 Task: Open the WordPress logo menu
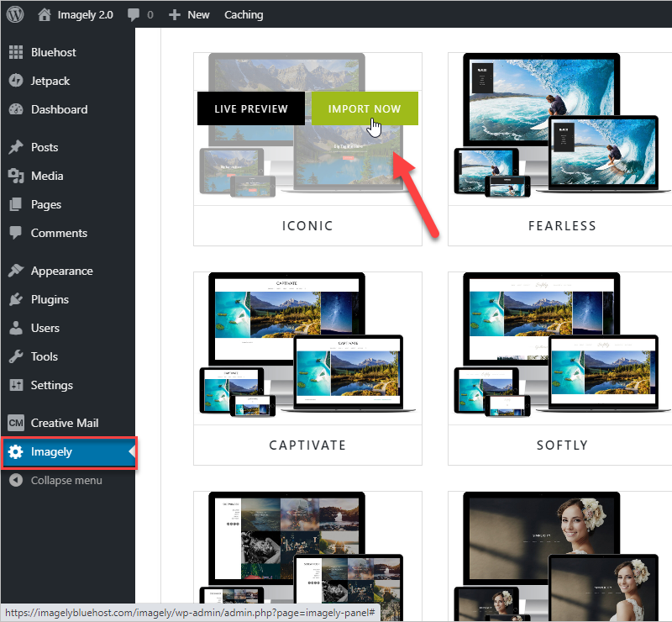tap(15, 14)
